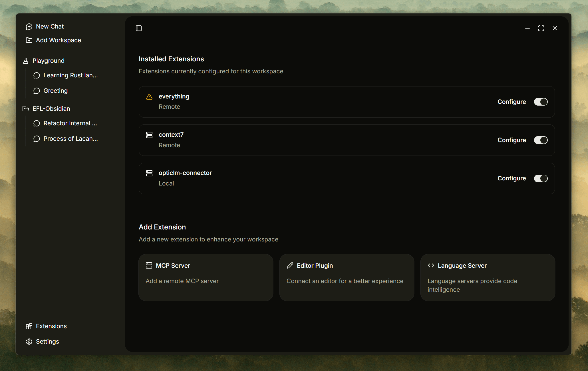This screenshot has width=588, height=371.
Task: Toggle the sidebar panel icon
Action: click(x=139, y=28)
